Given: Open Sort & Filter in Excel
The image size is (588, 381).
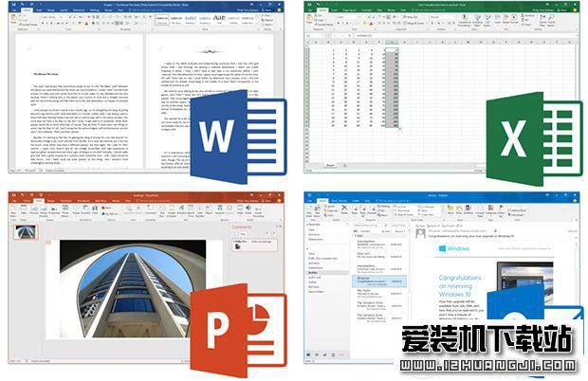Looking at the screenshot, I should (542, 20).
